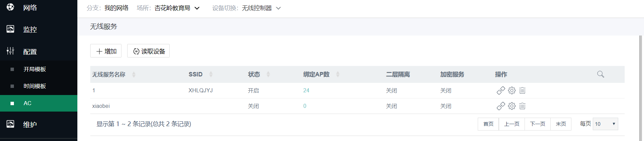This screenshot has height=141, width=644.
Task: Sort table by 状态 column
Action: click(268, 74)
